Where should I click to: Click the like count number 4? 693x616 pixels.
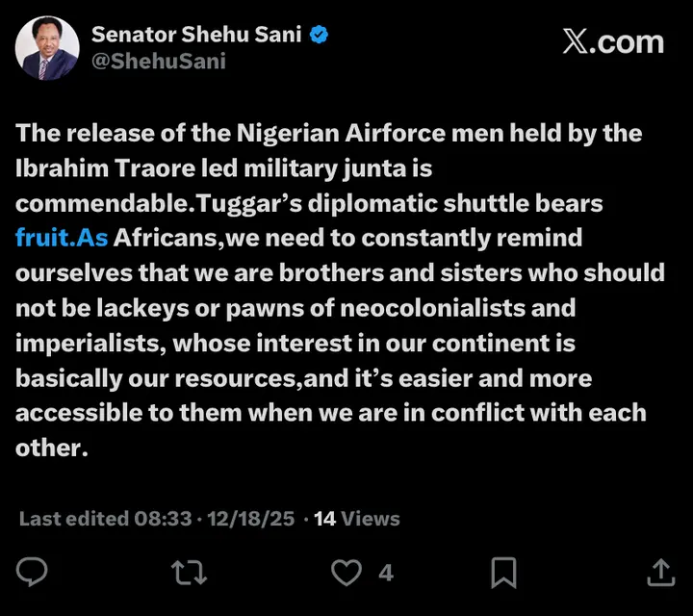[386, 573]
